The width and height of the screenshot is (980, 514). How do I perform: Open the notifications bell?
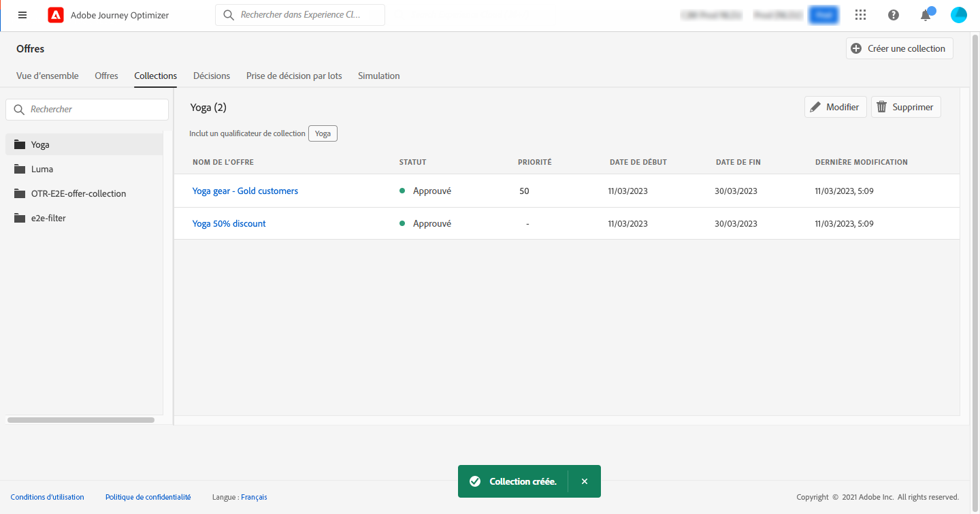[925, 15]
